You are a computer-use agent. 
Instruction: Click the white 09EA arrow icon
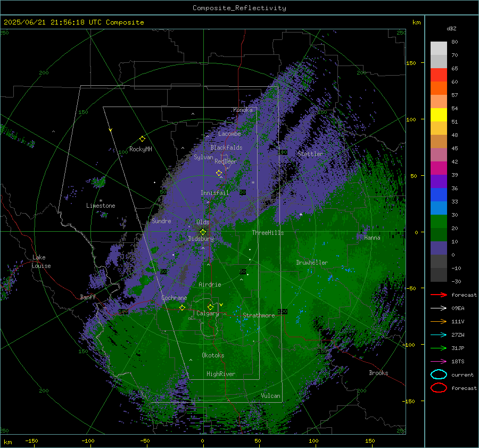click(x=439, y=308)
